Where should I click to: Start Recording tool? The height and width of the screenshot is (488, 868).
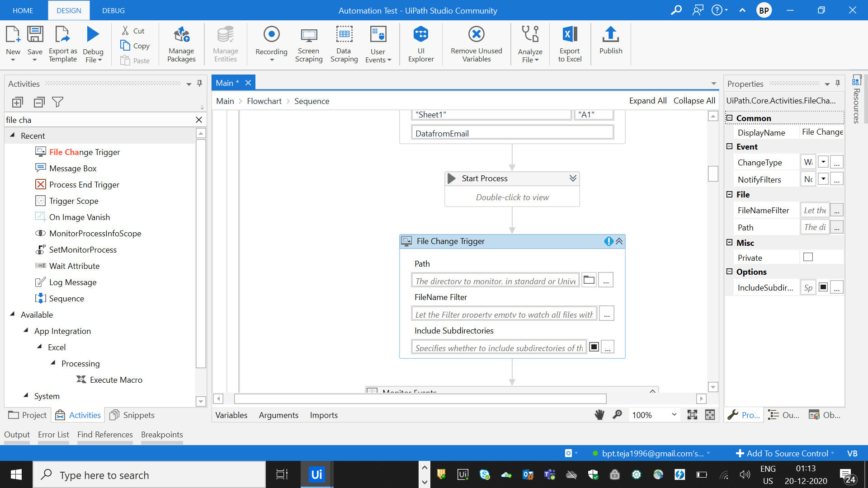pyautogui.click(x=271, y=43)
